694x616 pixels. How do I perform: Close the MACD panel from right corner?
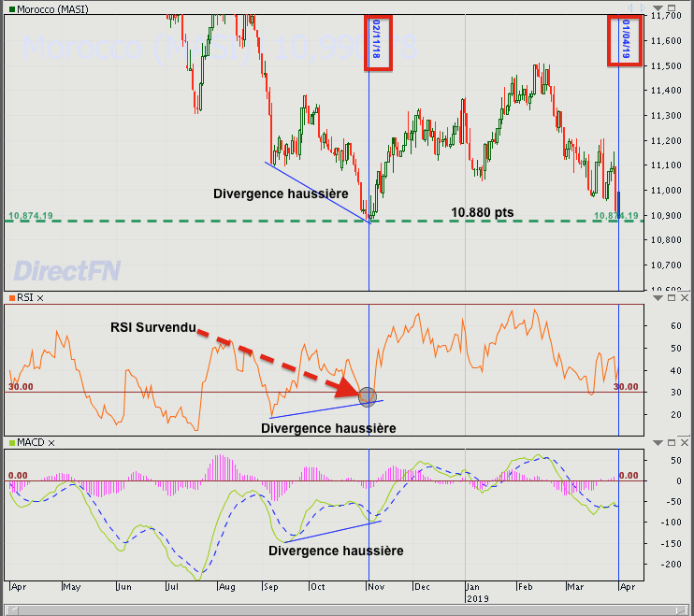point(684,442)
